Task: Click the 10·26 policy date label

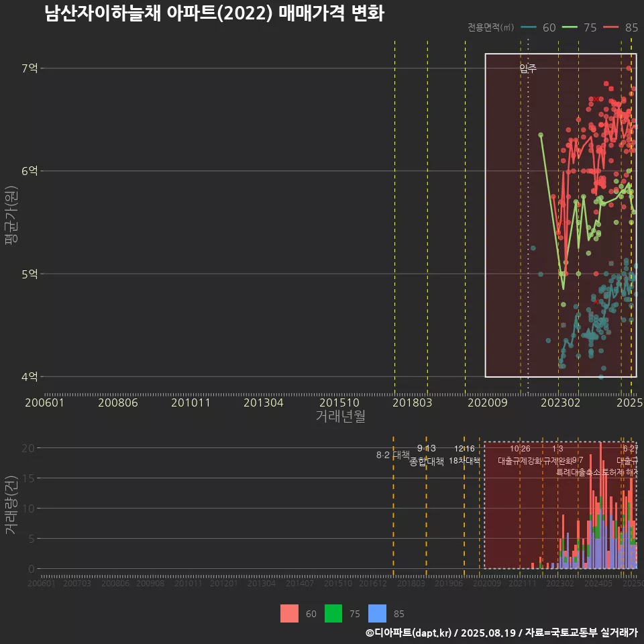Action: 520,449
